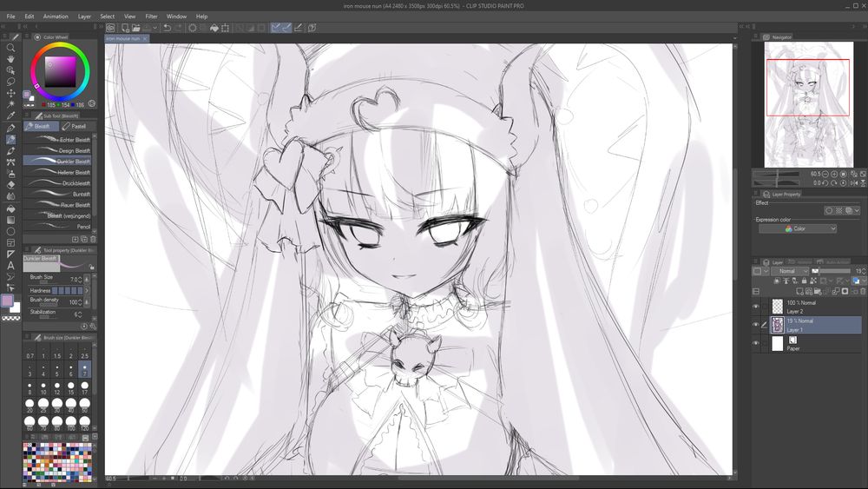This screenshot has width=868, height=489.
Task: Expand Hardness options arrow
Action: point(87,291)
